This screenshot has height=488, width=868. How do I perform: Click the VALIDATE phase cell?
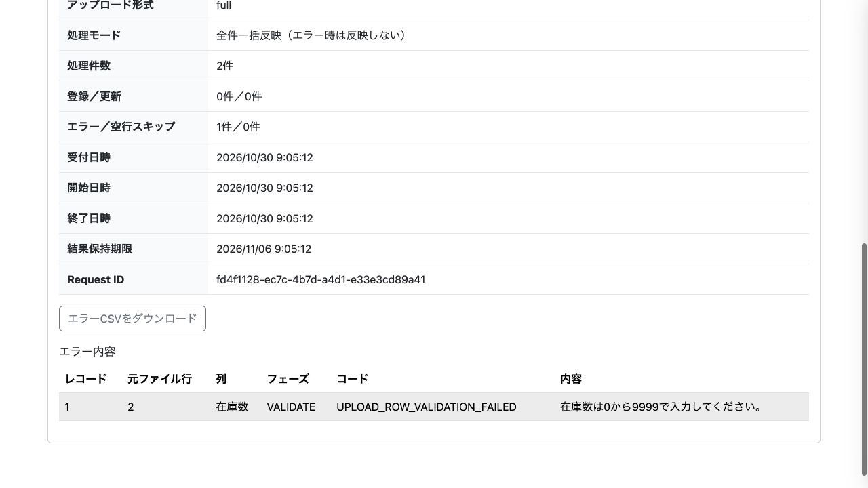[291, 407]
